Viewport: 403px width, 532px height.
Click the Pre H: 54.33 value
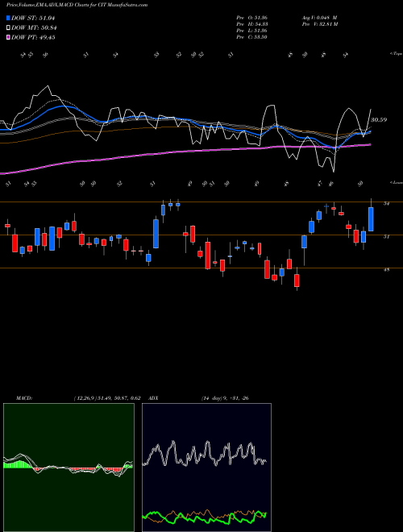click(252, 24)
